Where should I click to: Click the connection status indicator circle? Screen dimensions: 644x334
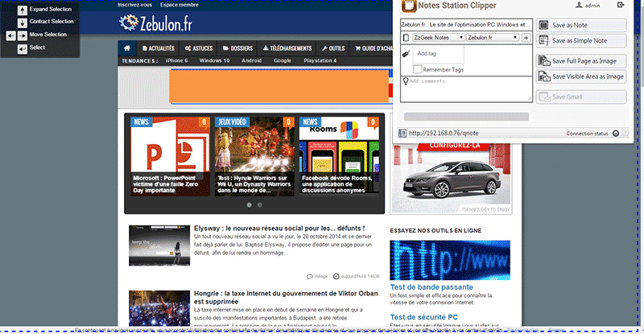click(x=616, y=133)
